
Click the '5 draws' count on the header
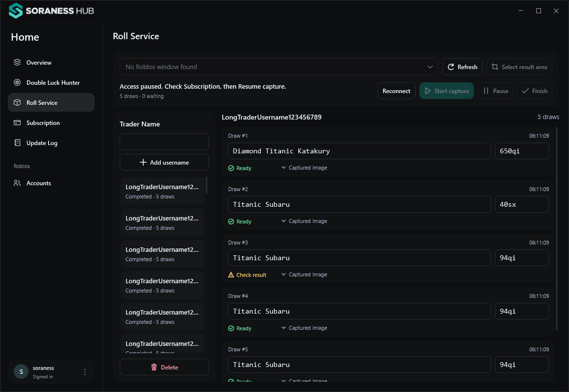(x=548, y=117)
